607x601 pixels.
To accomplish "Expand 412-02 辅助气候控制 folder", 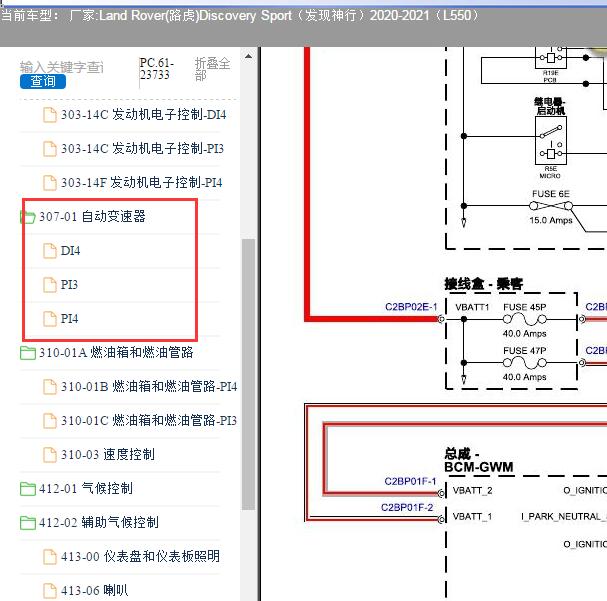I will [x=99, y=523].
